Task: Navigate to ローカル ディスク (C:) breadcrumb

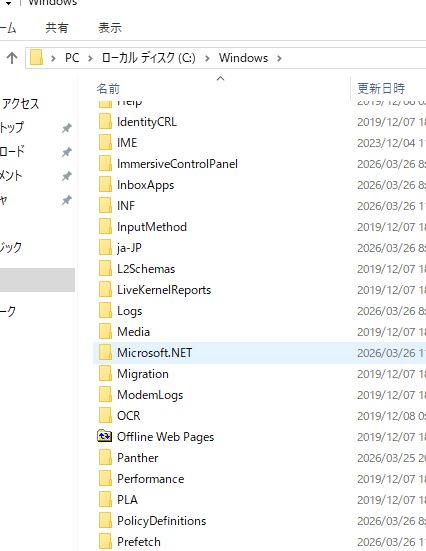Action: 149,58
